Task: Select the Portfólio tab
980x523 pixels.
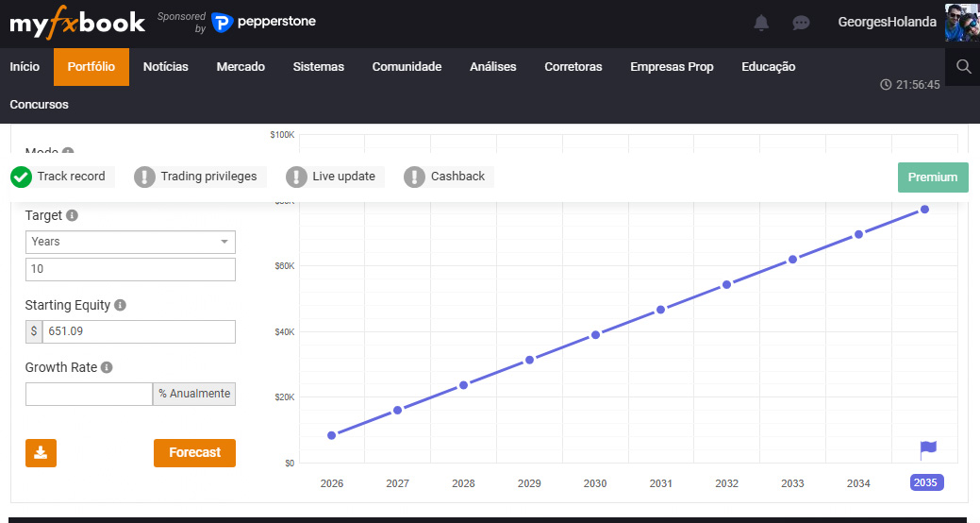Action: click(x=91, y=67)
